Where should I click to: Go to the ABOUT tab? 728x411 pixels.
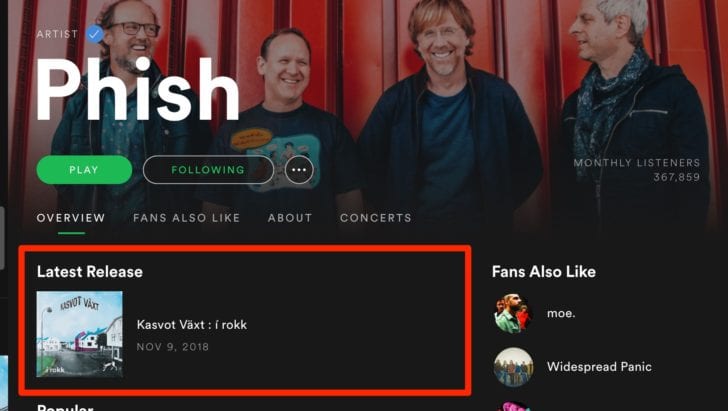(x=290, y=218)
